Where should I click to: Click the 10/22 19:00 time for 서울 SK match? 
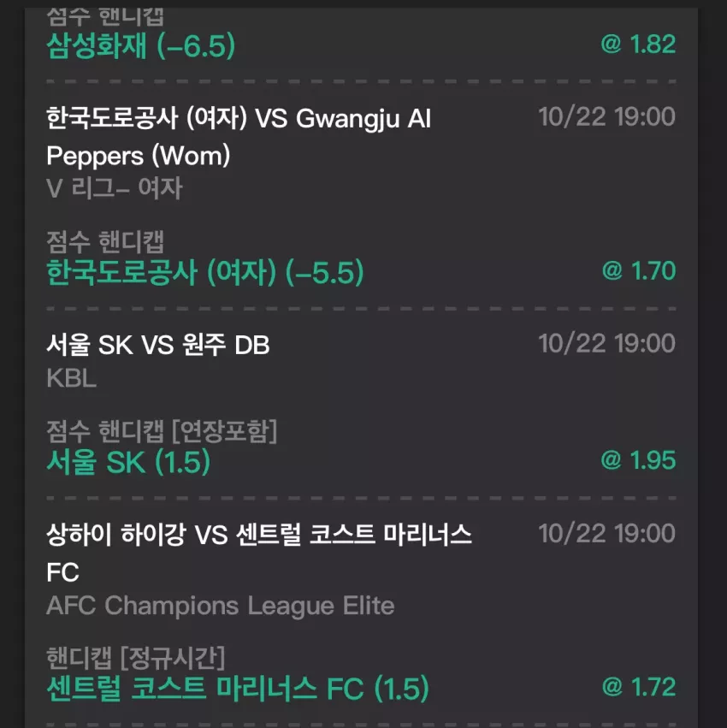606,344
